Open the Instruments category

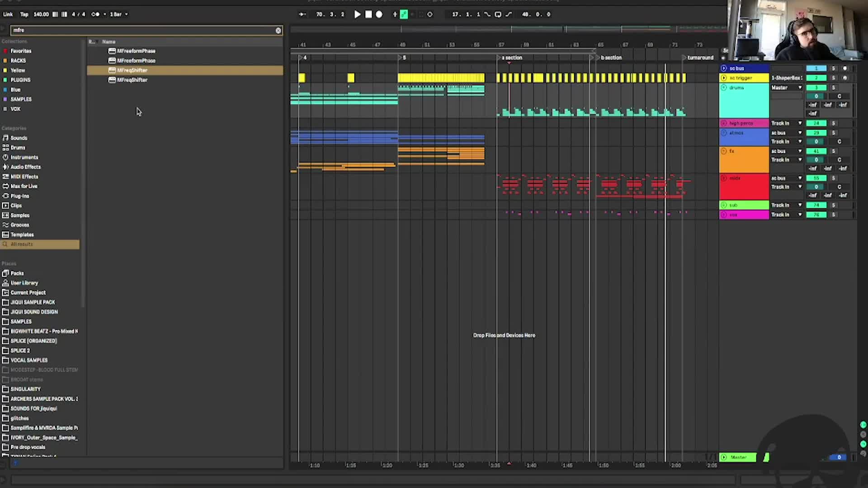point(24,157)
